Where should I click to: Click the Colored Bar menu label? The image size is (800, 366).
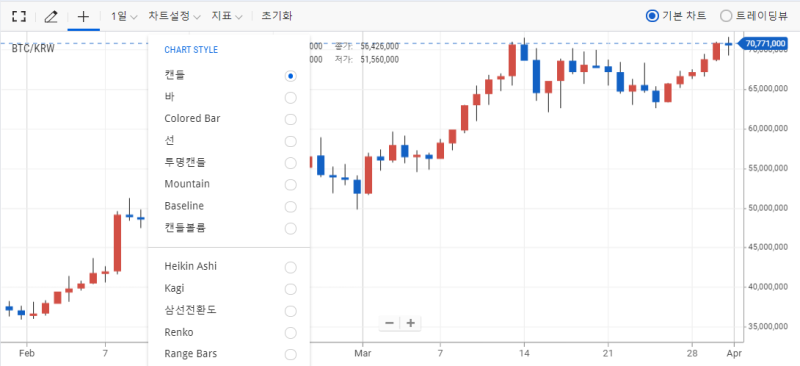click(x=192, y=118)
